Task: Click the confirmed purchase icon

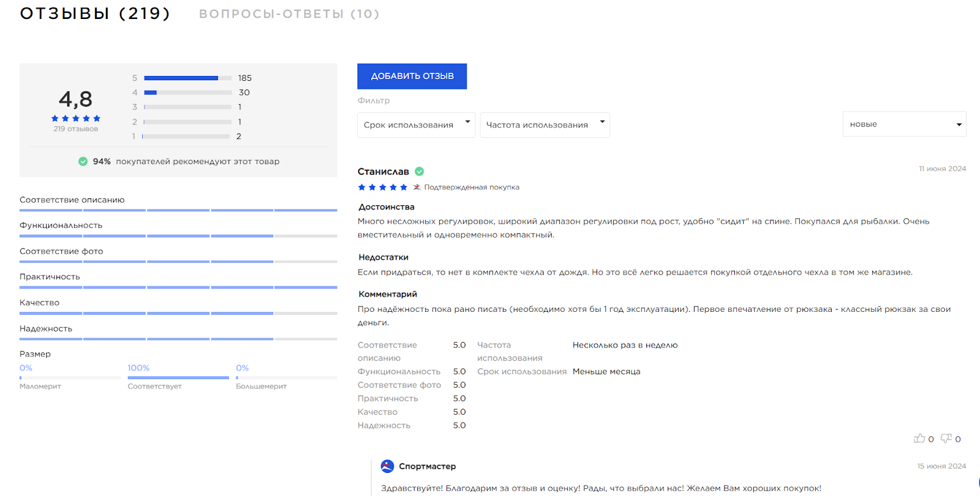Action: tap(417, 187)
